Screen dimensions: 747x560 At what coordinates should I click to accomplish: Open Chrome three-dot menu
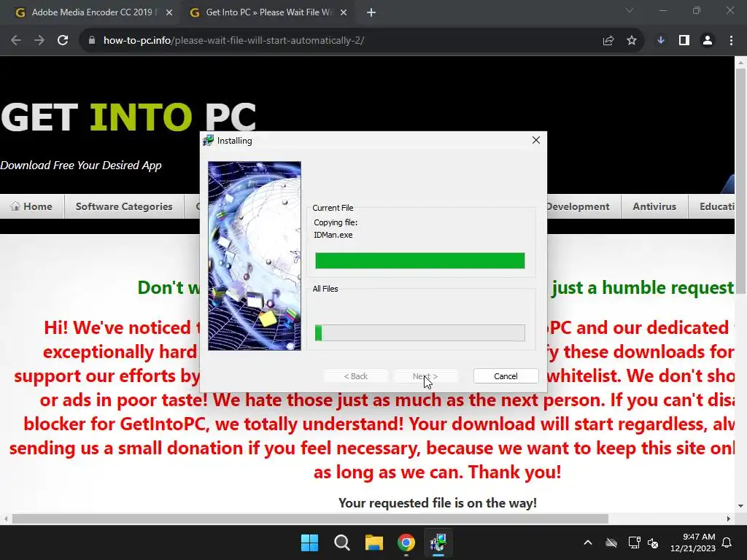[731, 41]
